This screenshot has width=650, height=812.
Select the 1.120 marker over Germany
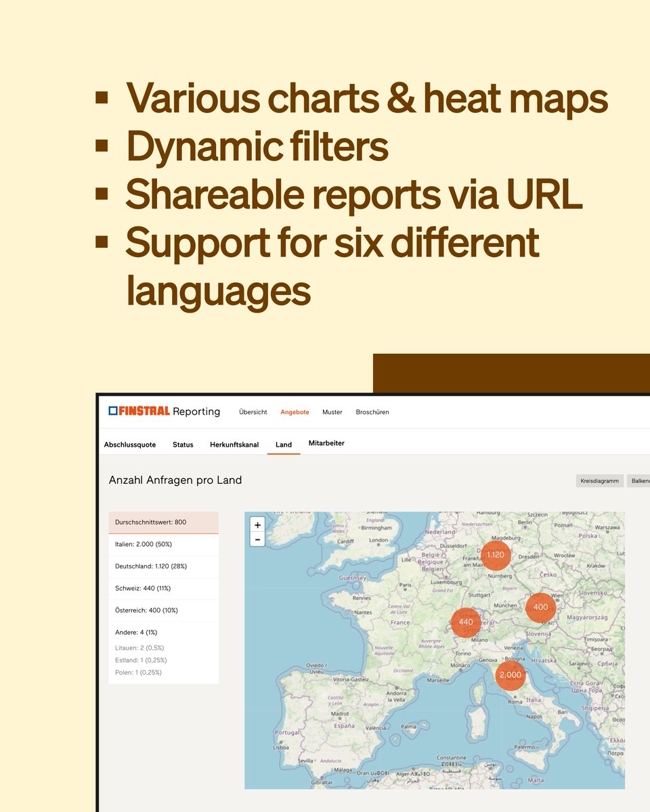495,554
